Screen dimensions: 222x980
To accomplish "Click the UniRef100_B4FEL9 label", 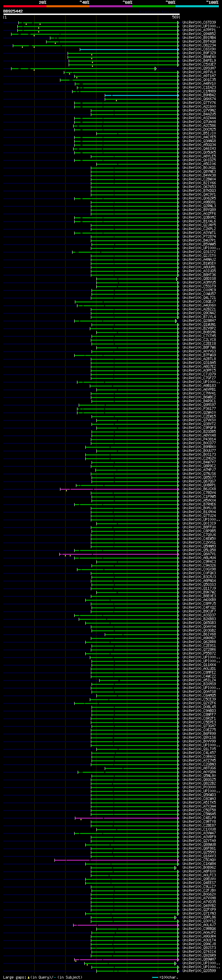I will pyautogui.click(x=199, y=61).
